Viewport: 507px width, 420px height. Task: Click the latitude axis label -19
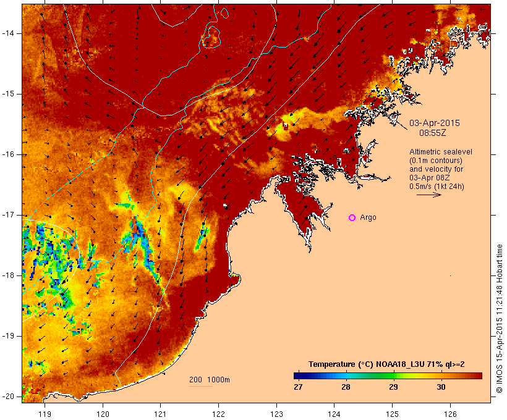[x=8, y=336]
